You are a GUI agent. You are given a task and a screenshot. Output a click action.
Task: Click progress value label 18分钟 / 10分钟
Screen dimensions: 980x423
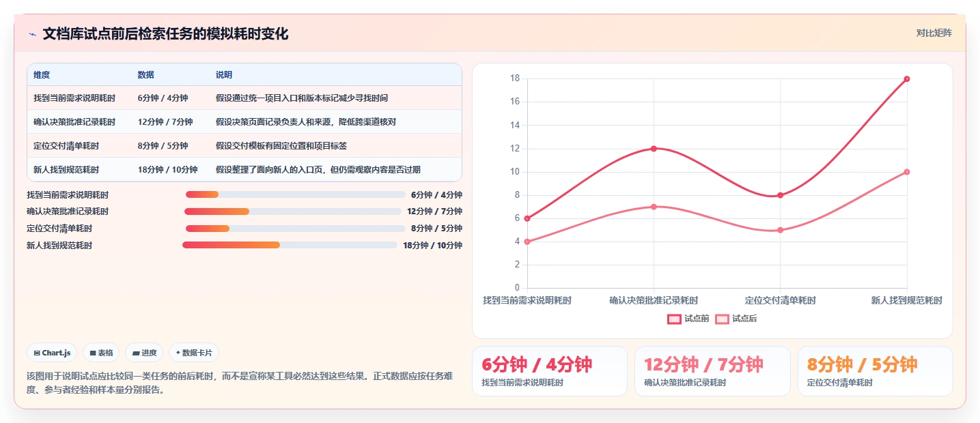(x=432, y=246)
